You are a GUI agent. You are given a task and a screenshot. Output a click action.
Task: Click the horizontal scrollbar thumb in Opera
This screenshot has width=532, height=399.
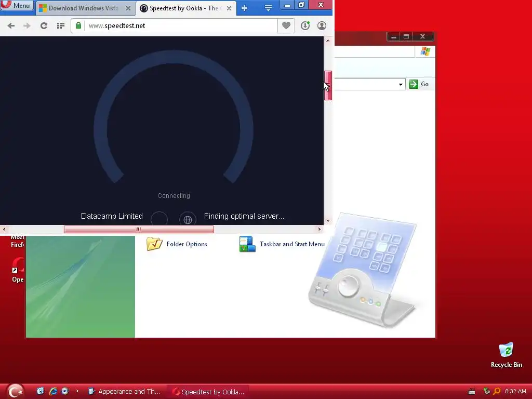139,229
